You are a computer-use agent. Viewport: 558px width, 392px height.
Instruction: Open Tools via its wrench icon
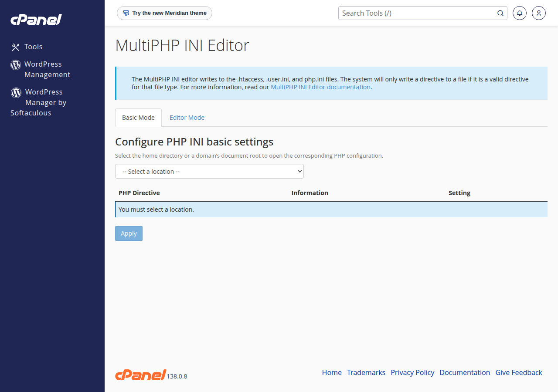(16, 47)
